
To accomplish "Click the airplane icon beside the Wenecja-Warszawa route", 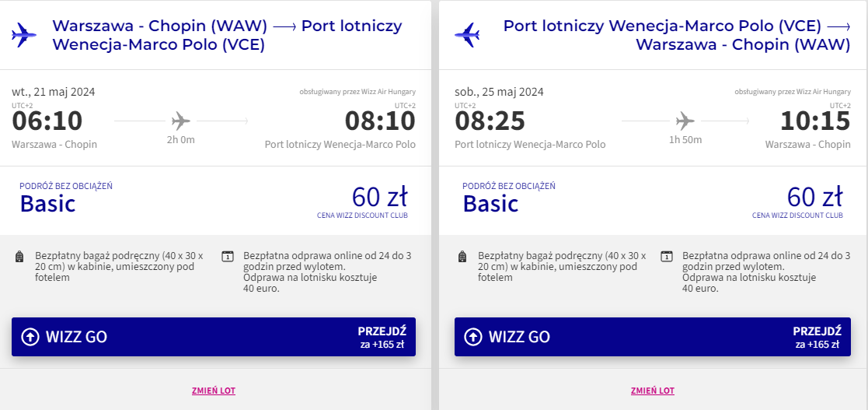I will click(x=467, y=35).
